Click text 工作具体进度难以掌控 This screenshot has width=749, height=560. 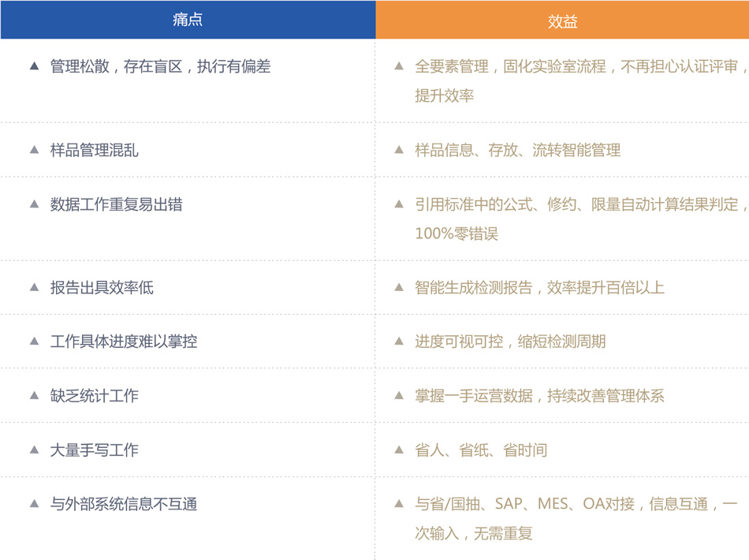(x=124, y=342)
